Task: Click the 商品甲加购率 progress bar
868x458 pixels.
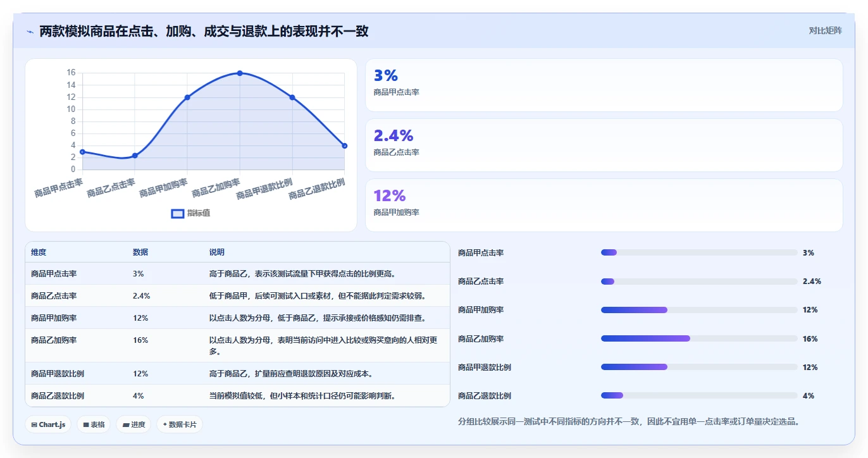Action: click(x=699, y=310)
